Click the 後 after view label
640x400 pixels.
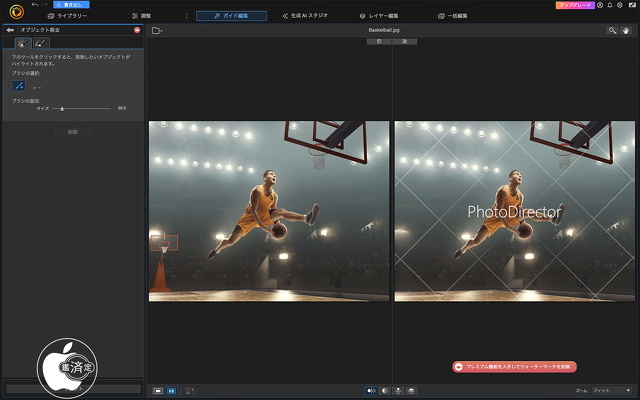[404, 41]
